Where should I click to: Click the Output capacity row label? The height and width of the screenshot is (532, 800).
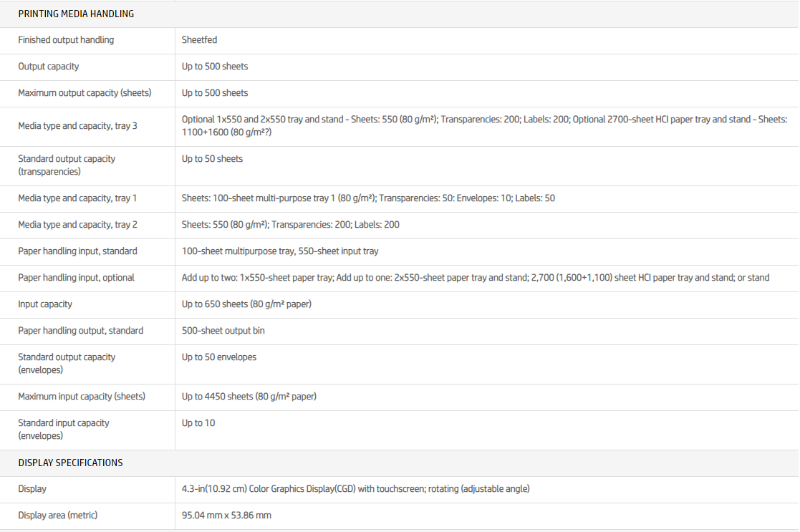(x=49, y=67)
